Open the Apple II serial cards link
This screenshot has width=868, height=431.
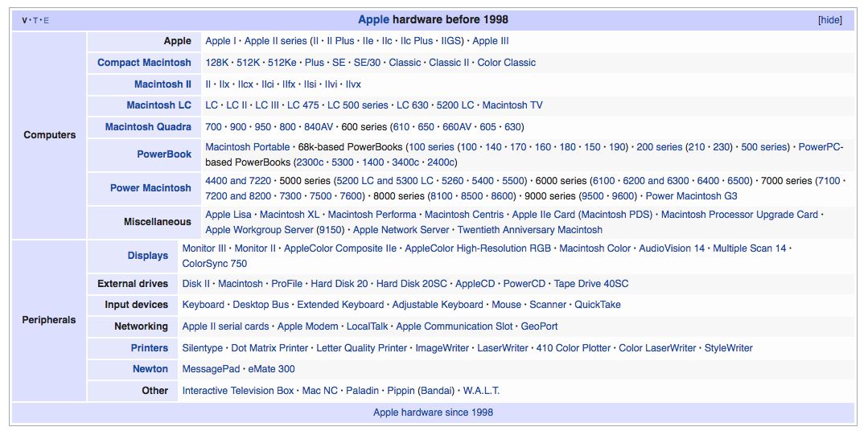point(226,326)
